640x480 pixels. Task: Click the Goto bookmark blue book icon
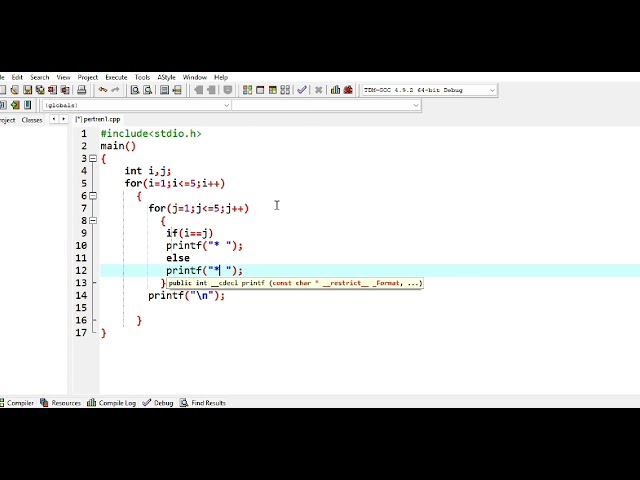tap(27, 105)
